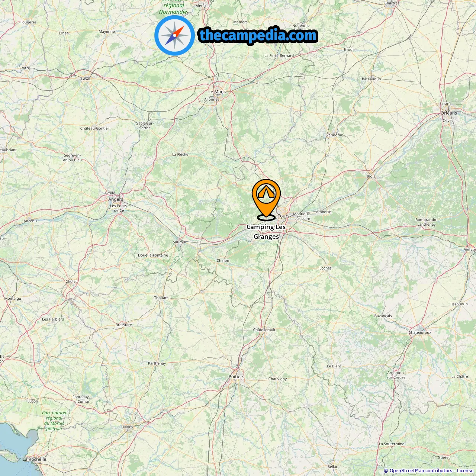Click the Tours city label
The height and width of the screenshot is (476, 476).
click(283, 216)
